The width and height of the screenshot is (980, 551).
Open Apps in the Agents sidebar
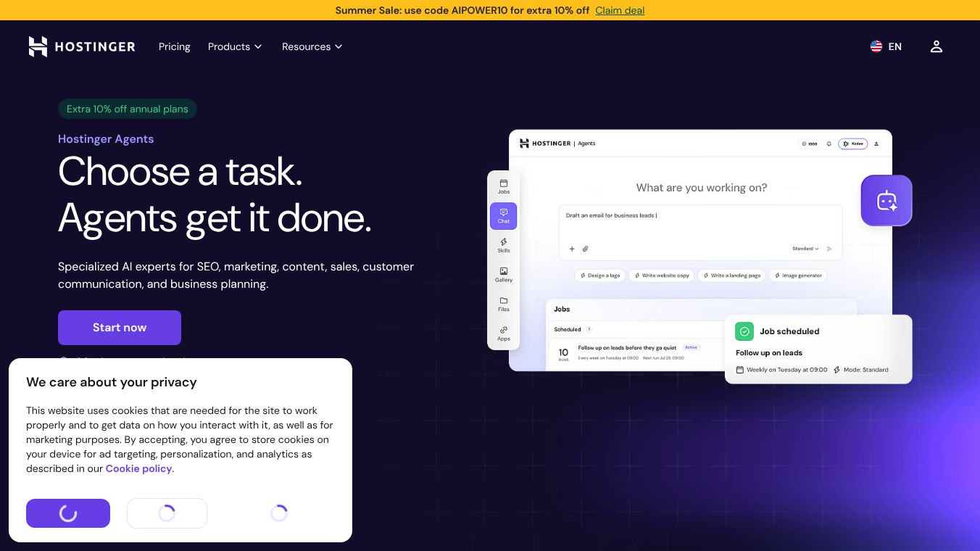[504, 333]
